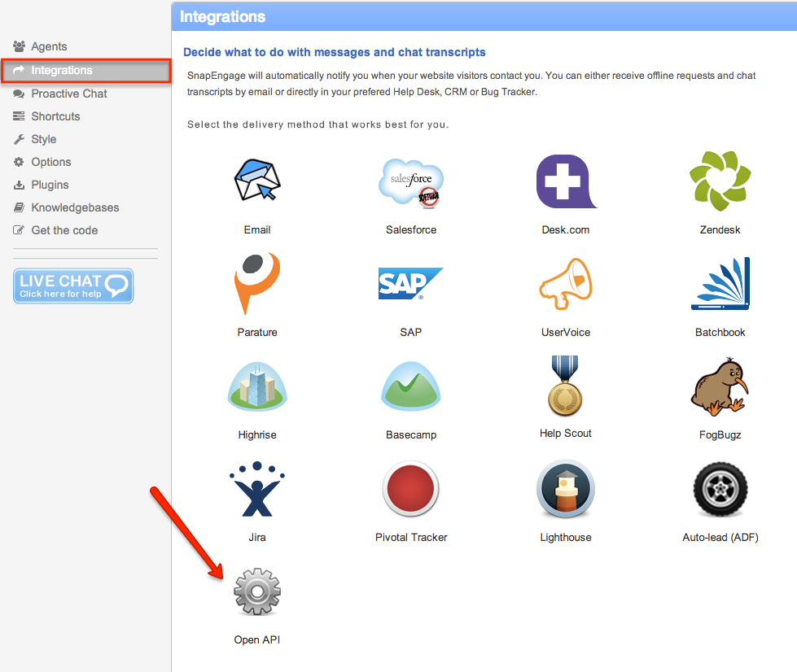This screenshot has width=797, height=672.
Task: Click the Open API label
Action: [257, 639]
